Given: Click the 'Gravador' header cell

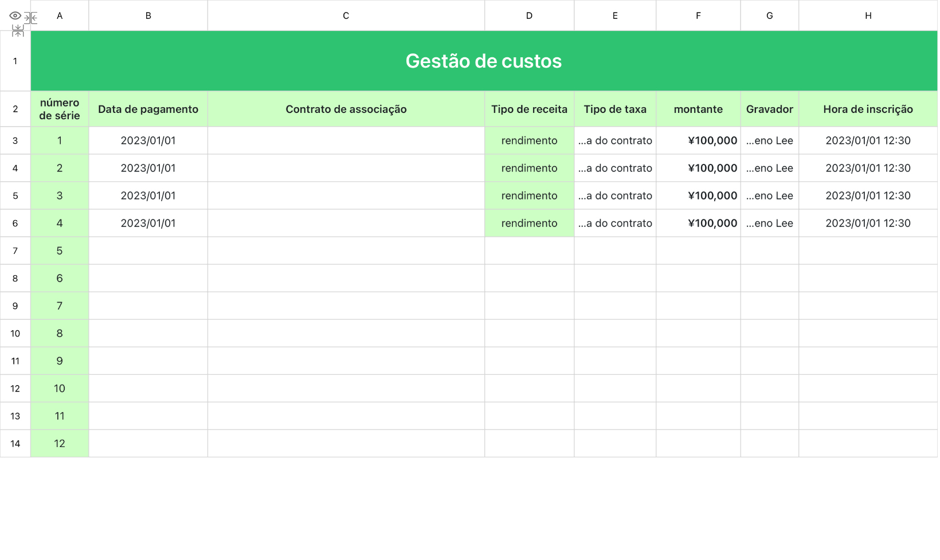Looking at the screenshot, I should coord(770,109).
